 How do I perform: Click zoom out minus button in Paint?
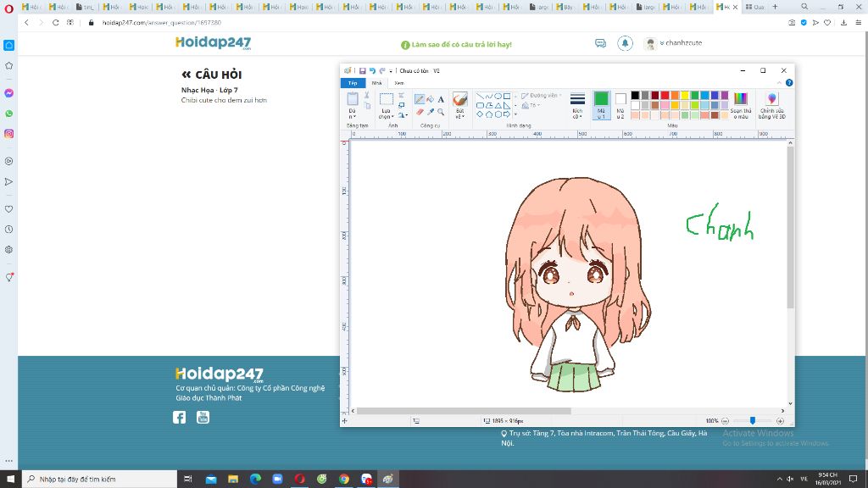click(726, 421)
